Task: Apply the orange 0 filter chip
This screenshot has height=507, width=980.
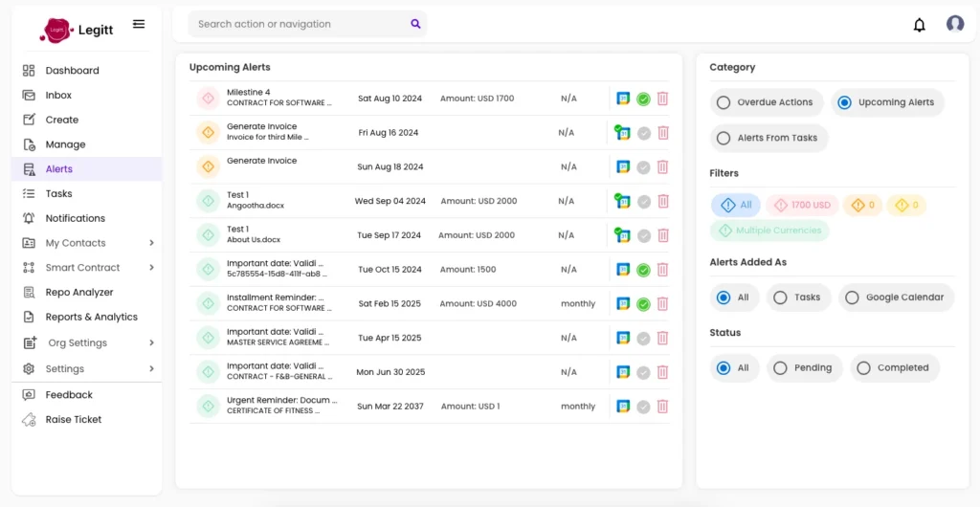Action: (x=862, y=205)
